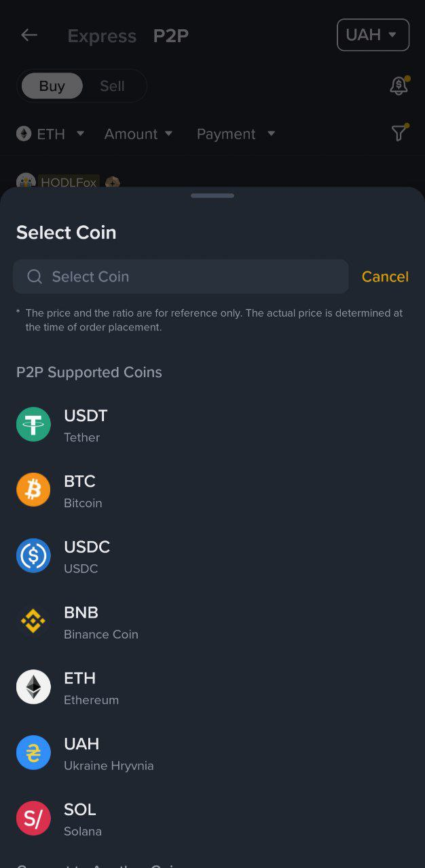The height and width of the screenshot is (868, 425).
Task: Expand the Amount filter dropdown
Action: [x=138, y=134]
